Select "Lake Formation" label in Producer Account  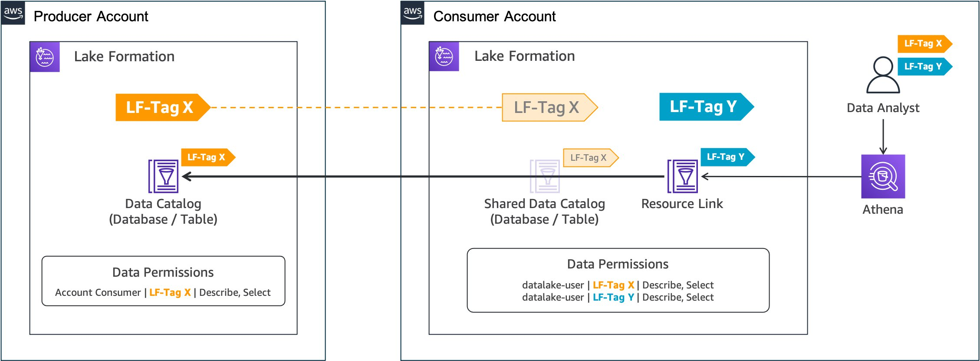click(124, 56)
